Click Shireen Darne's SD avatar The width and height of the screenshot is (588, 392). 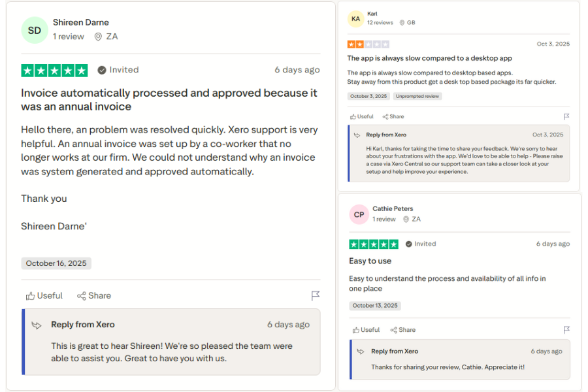35,31
